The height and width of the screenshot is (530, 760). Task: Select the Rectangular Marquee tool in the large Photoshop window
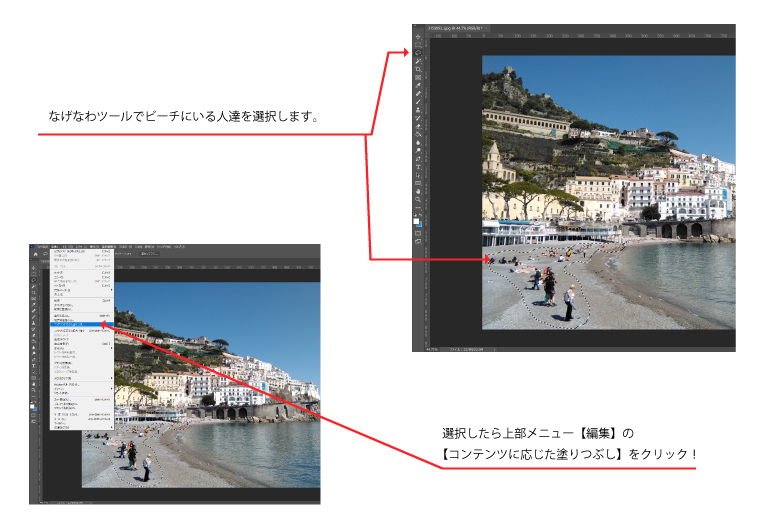pyautogui.click(x=418, y=45)
